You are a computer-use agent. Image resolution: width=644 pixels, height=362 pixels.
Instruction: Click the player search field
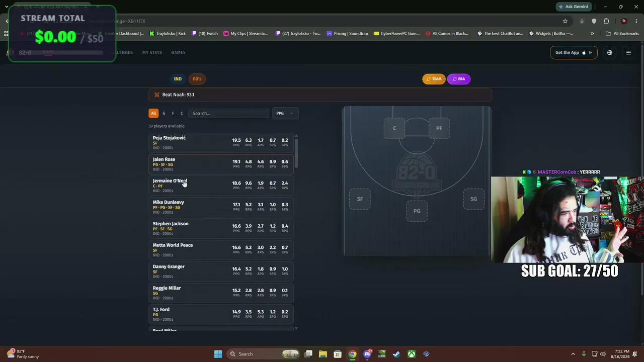pos(229,113)
